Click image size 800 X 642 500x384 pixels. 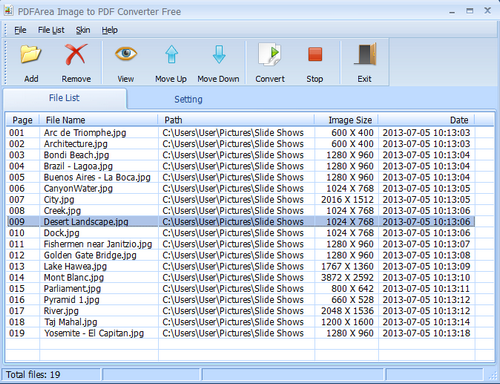pos(353,289)
